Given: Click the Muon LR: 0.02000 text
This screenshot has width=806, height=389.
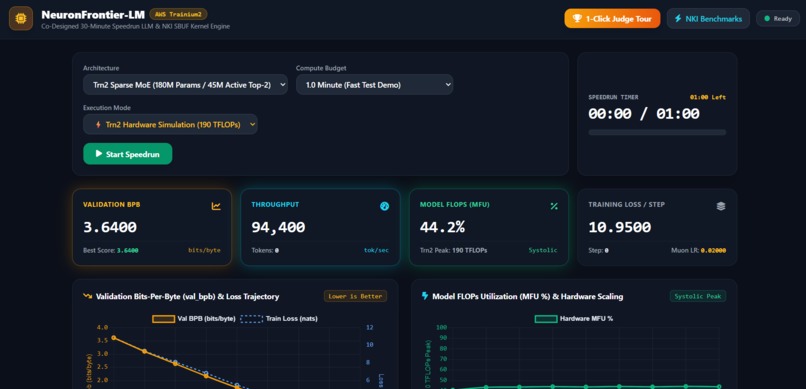Looking at the screenshot, I should [x=699, y=251].
